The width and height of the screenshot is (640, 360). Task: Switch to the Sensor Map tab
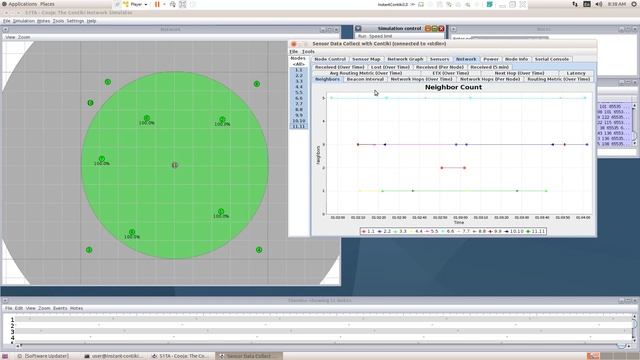366,59
